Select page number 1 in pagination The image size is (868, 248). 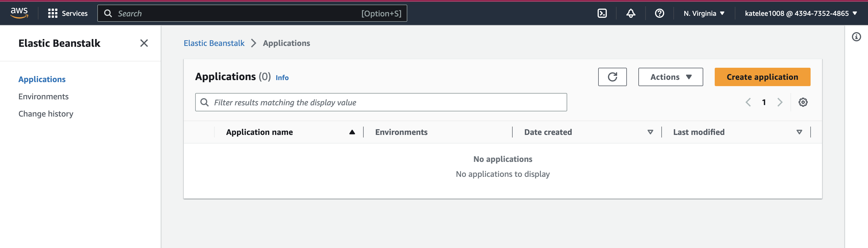tap(764, 102)
